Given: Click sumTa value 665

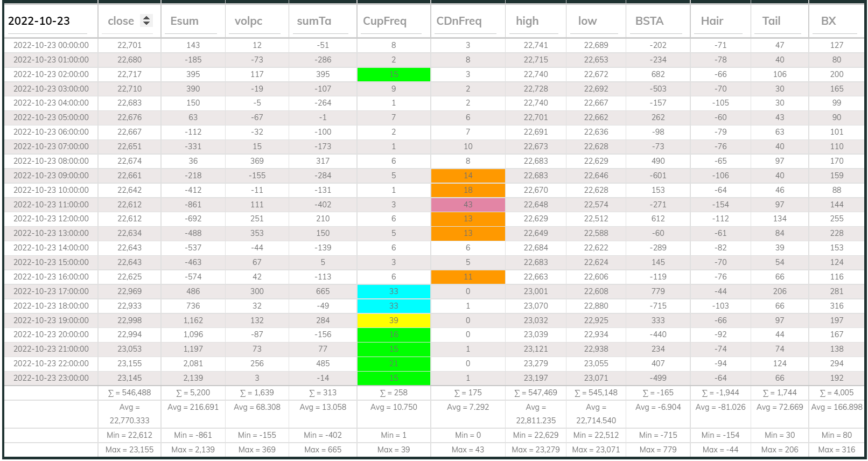Looking at the screenshot, I should 323,291.
